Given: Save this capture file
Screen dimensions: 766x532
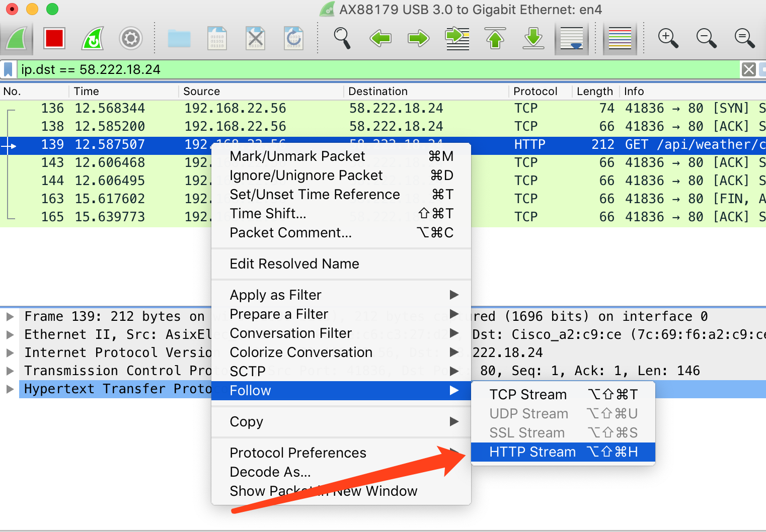Looking at the screenshot, I should coord(217,38).
